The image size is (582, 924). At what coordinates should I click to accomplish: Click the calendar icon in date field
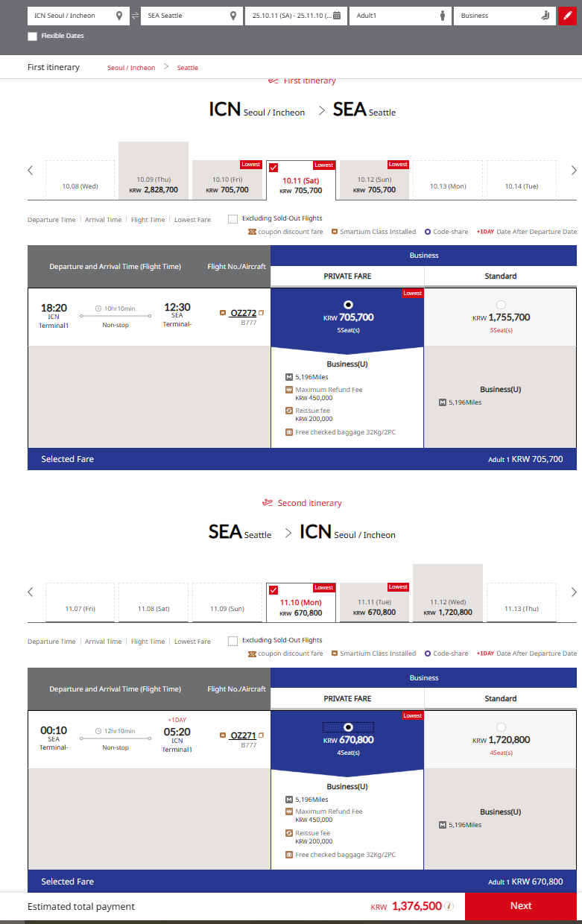point(337,16)
